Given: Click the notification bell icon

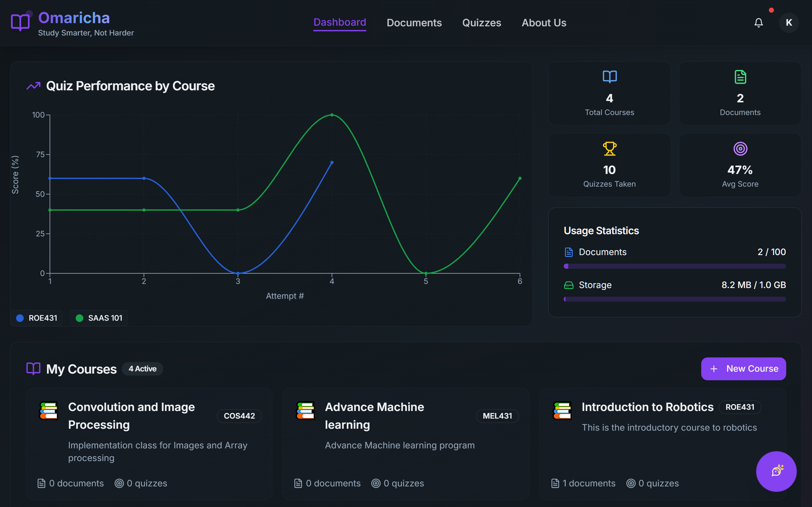Looking at the screenshot, I should point(758,23).
